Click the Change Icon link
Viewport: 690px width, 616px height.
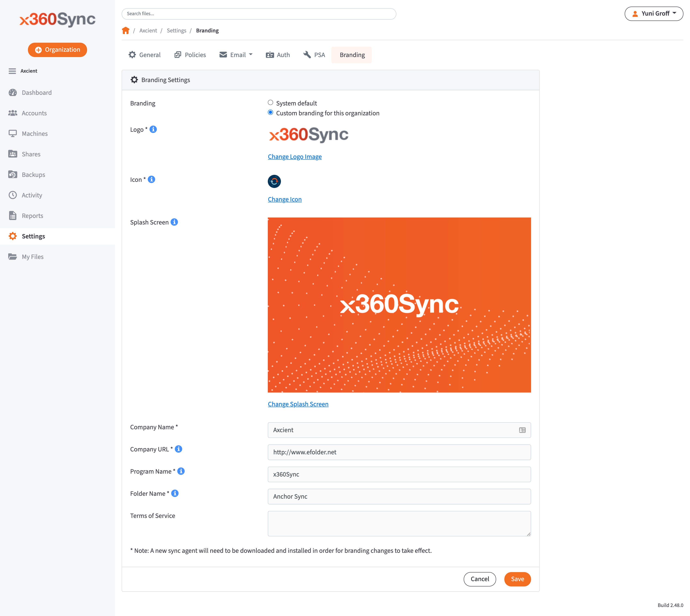pyautogui.click(x=285, y=199)
